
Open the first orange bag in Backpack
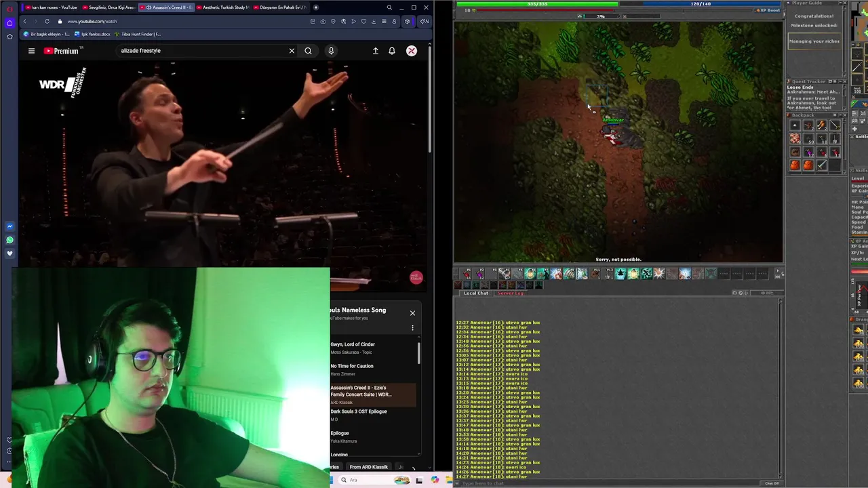tap(795, 165)
